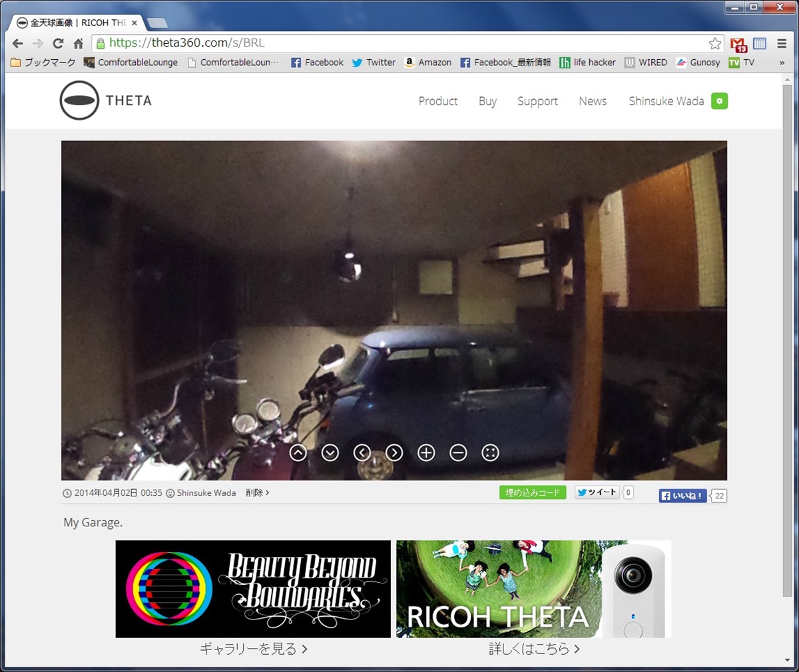Open the Chrome hamburger menu
Image resolution: width=799 pixels, height=672 pixels.
782,42
